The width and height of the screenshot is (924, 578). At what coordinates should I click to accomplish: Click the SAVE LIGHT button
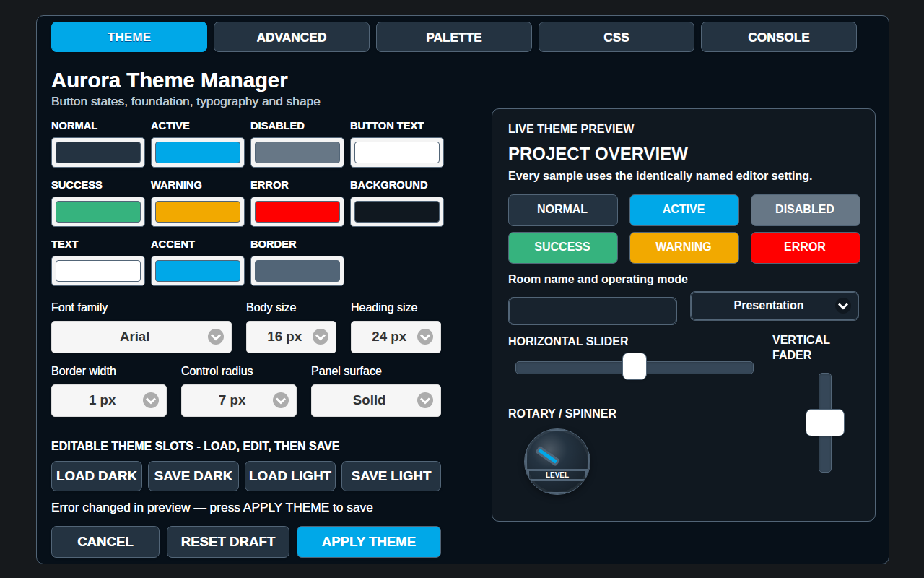[391, 476]
